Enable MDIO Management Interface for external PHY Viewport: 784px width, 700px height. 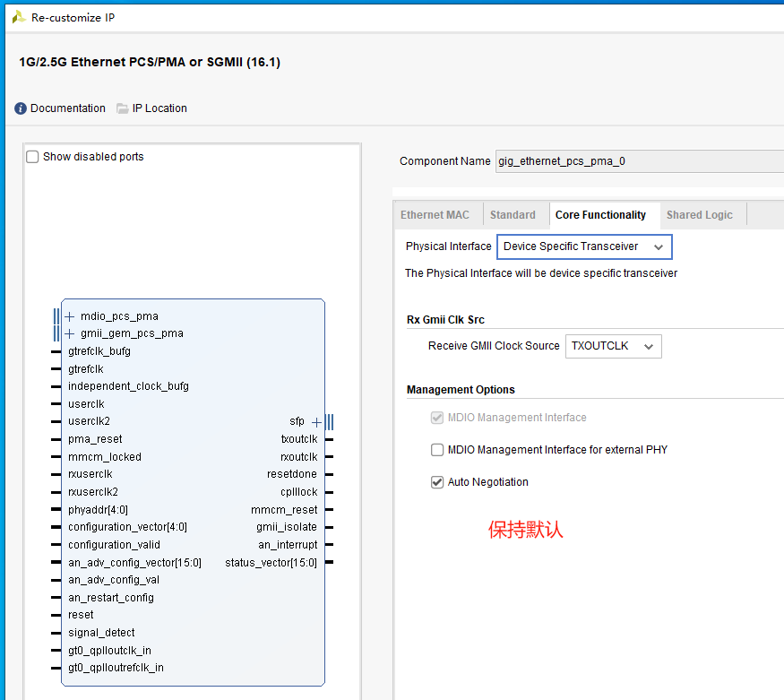(437, 450)
